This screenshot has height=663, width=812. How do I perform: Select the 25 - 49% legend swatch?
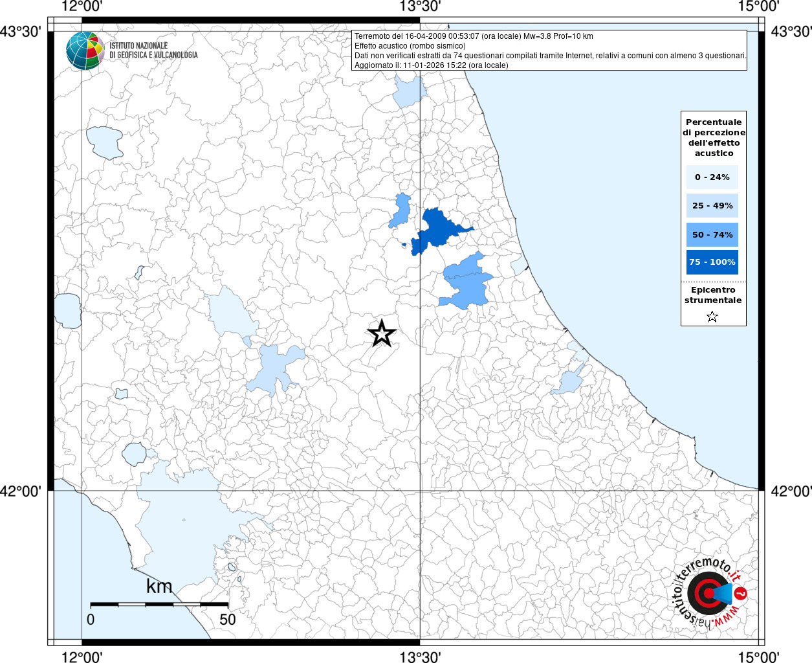712,205
